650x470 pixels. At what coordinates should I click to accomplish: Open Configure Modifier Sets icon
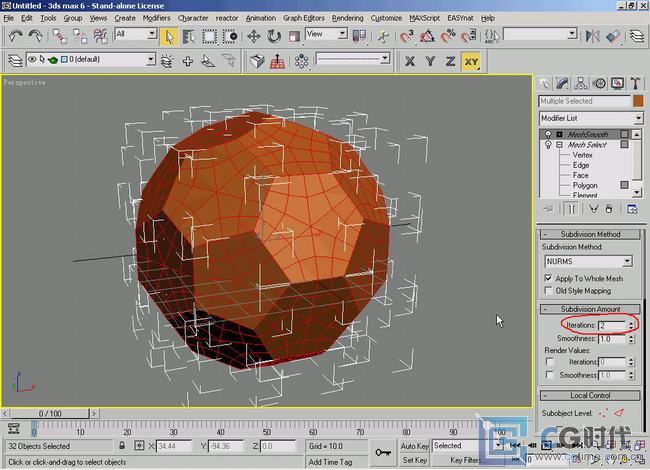coord(632,209)
